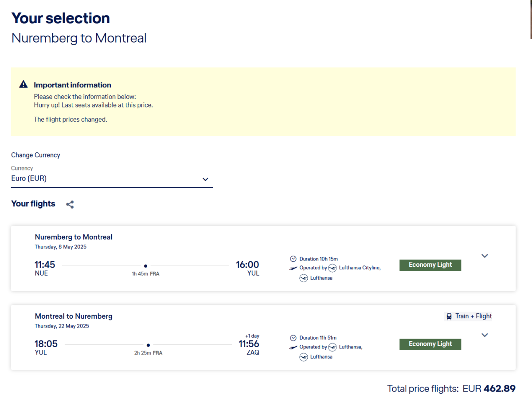Click the 11:56 ZAQ arrival time
Viewport: 532px width, 399px height.
249,344
